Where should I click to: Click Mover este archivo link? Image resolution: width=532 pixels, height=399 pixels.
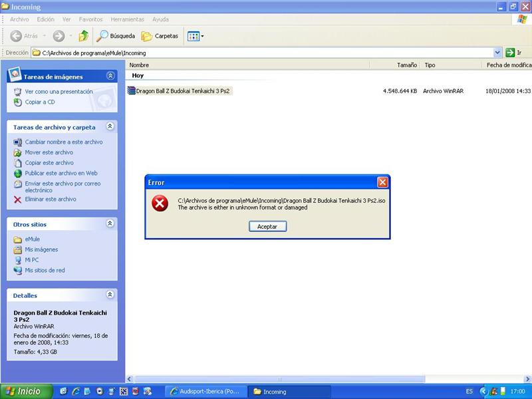[x=49, y=152]
